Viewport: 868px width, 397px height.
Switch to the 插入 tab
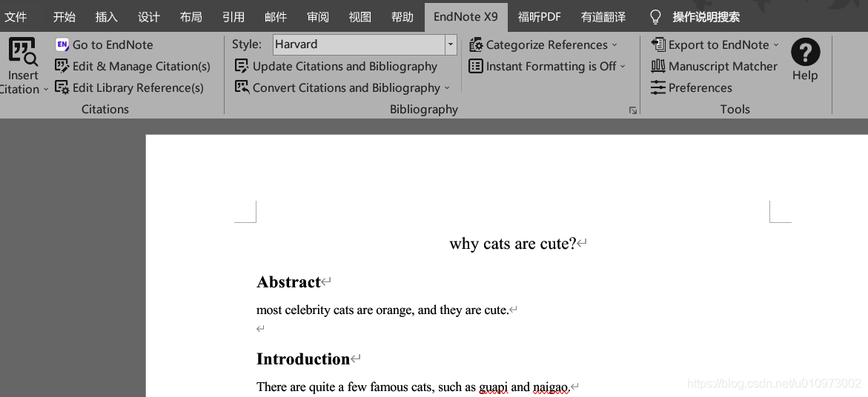(x=106, y=17)
